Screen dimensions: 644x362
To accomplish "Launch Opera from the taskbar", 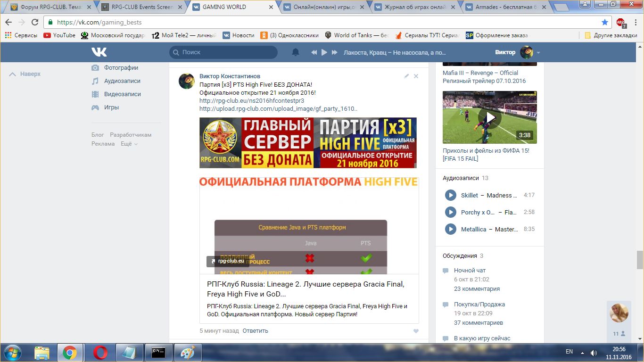I will 100,352.
